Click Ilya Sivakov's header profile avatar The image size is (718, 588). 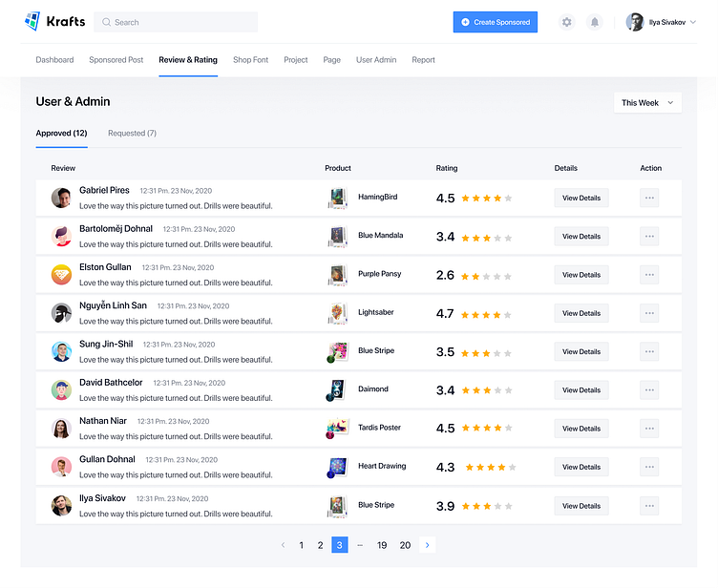click(635, 22)
